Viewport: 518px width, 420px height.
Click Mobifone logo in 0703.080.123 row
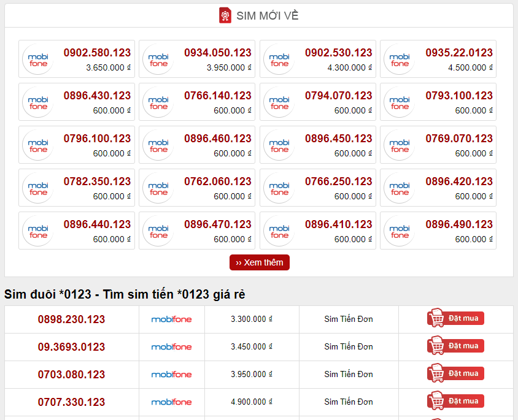pos(171,374)
